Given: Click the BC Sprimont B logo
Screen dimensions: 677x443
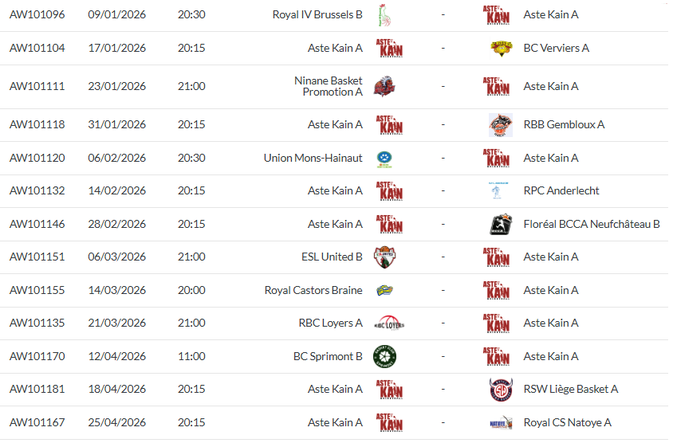Looking at the screenshot, I should [384, 356].
